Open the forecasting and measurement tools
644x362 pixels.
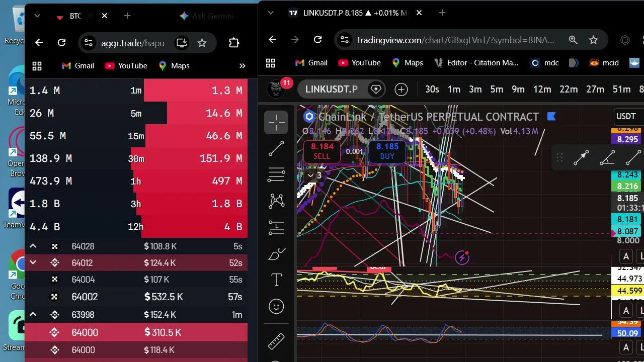[276, 228]
